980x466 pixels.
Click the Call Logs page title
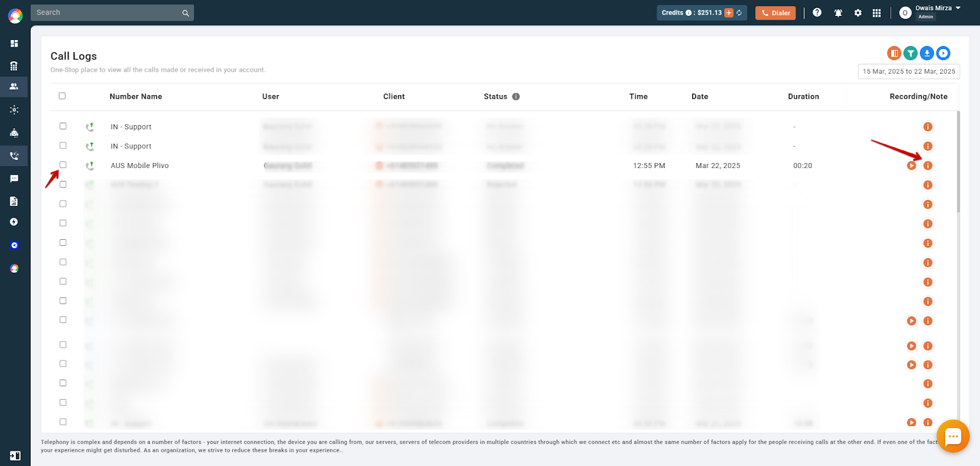click(x=73, y=56)
